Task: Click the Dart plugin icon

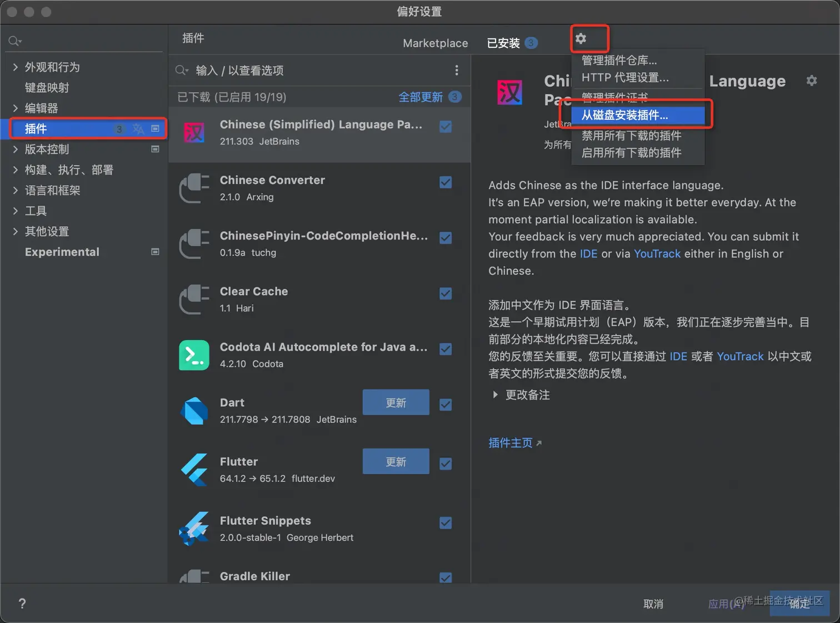Action: click(x=194, y=411)
